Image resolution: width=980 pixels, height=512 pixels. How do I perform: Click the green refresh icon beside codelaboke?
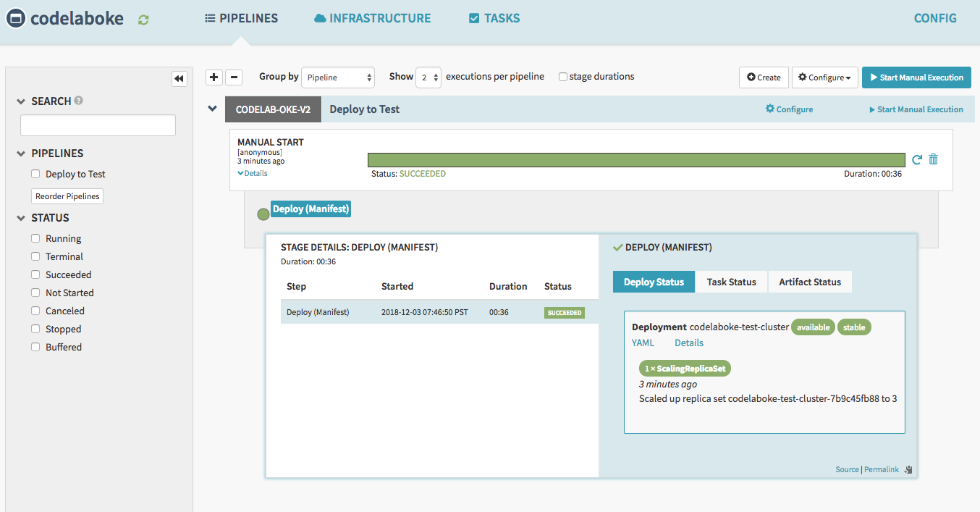tap(143, 20)
